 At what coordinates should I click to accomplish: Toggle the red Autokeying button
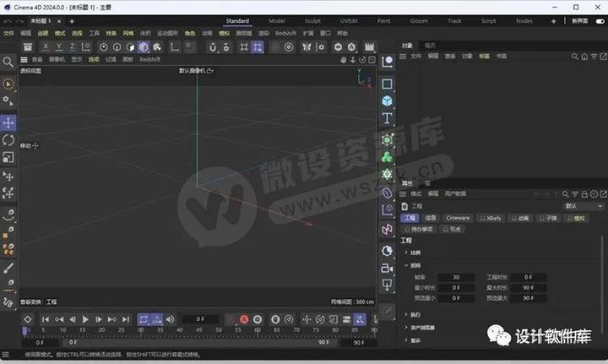[x=244, y=319]
